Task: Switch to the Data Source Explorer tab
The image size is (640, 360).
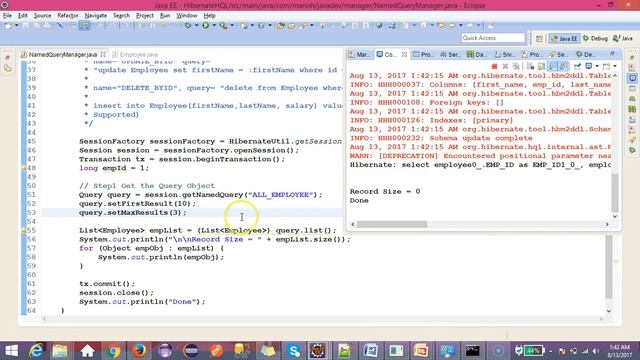Action: 477,54
